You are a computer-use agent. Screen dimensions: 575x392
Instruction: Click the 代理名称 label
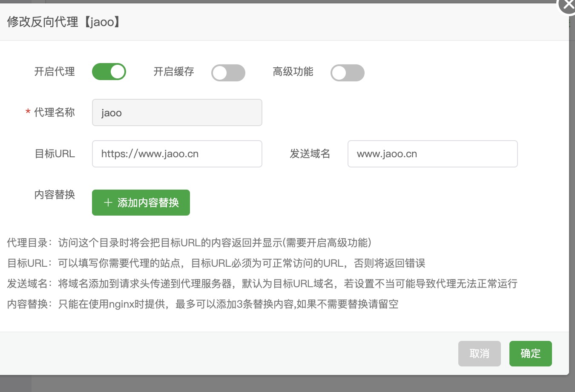pyautogui.click(x=55, y=112)
